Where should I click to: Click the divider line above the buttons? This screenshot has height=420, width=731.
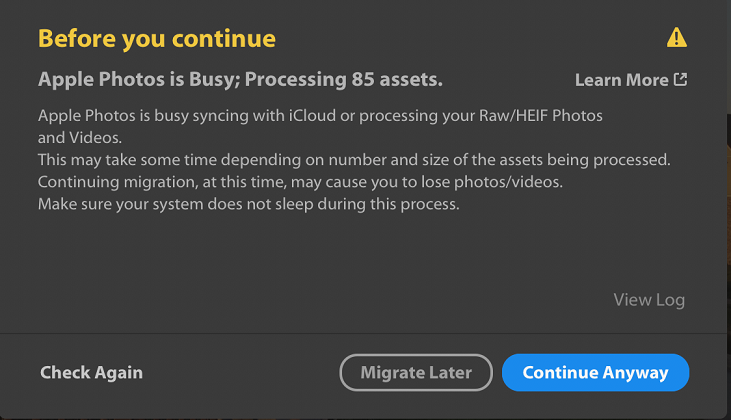tap(364, 333)
